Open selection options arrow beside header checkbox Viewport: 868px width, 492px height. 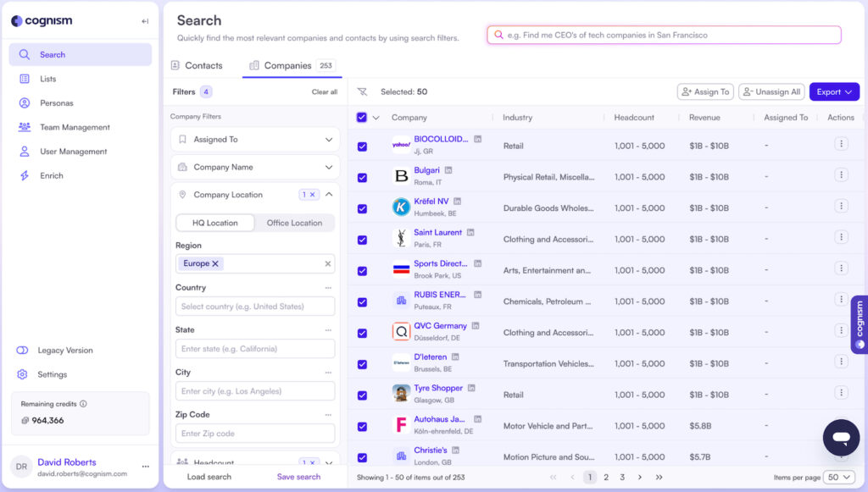coord(376,118)
